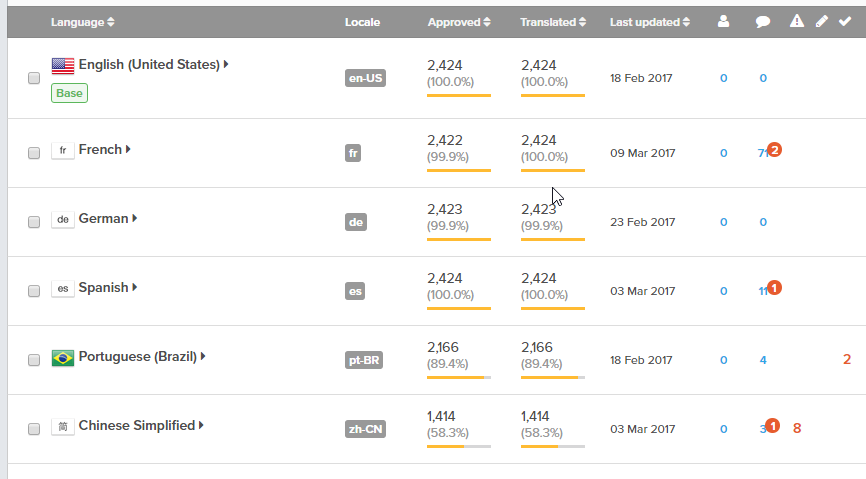
Task: Select the German row checkbox
Action: 34,222
